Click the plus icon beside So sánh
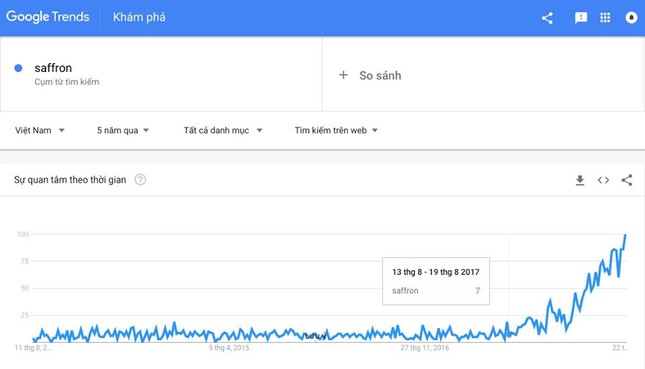Viewport: 645px width, 369px height. (343, 75)
